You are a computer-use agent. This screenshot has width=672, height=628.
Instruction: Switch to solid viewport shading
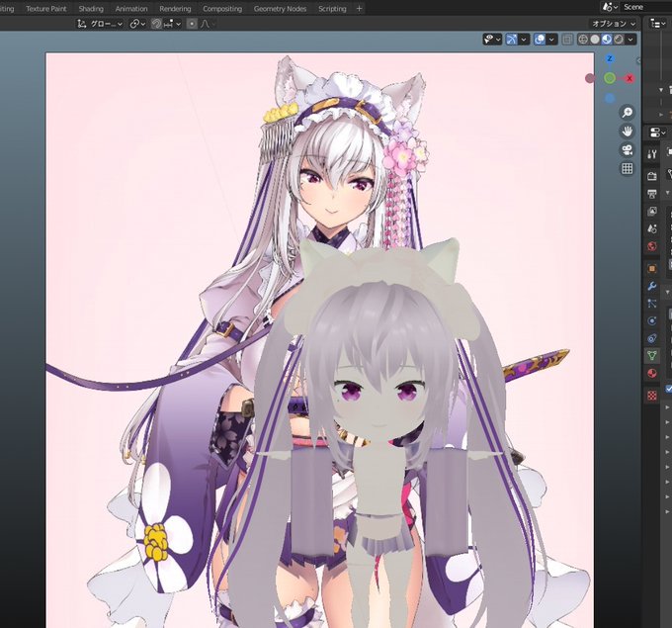[x=595, y=40]
